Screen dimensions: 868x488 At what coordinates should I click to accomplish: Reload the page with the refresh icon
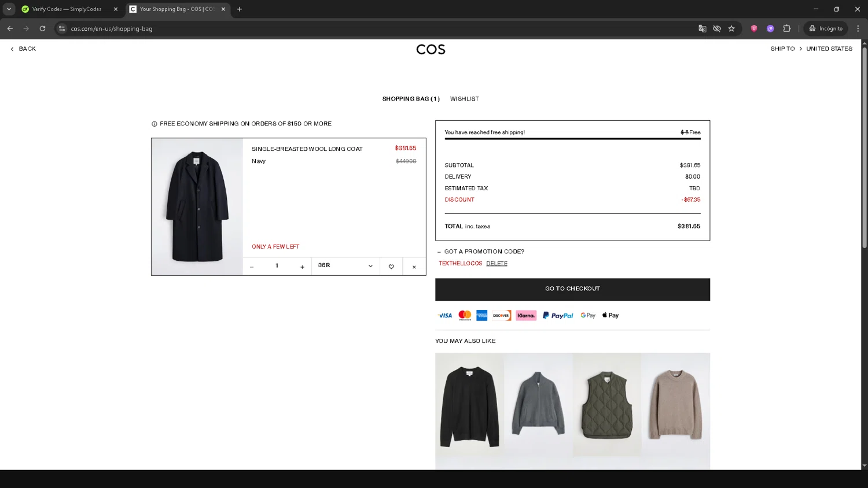[x=42, y=28]
